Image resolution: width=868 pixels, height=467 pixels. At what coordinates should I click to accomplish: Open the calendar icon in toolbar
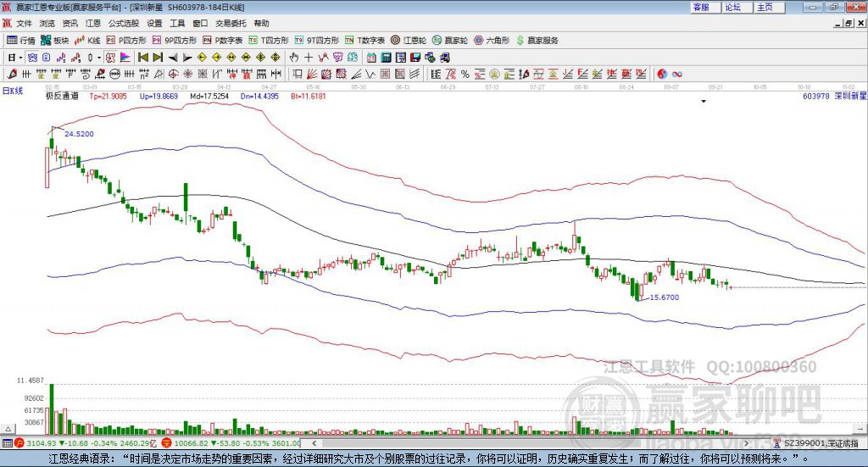click(x=371, y=58)
